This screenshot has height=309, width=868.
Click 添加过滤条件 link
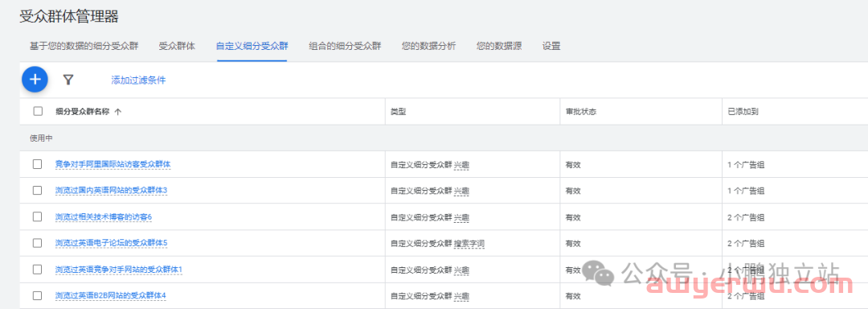138,80
